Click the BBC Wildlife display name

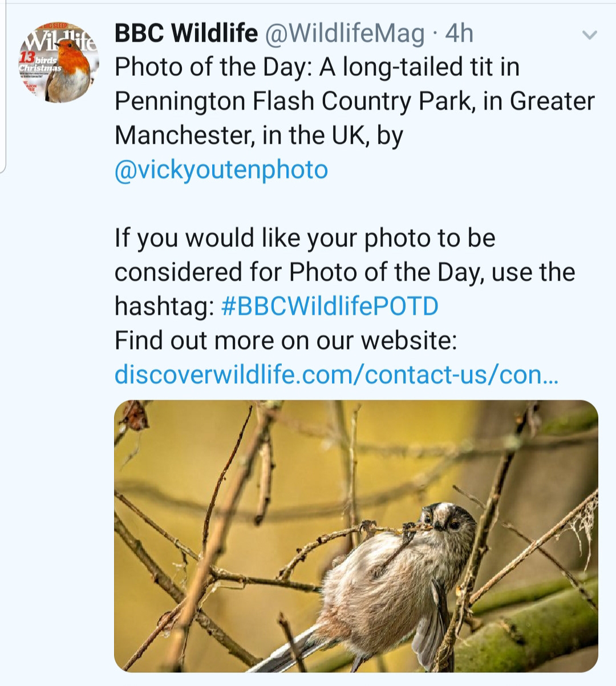186,34
